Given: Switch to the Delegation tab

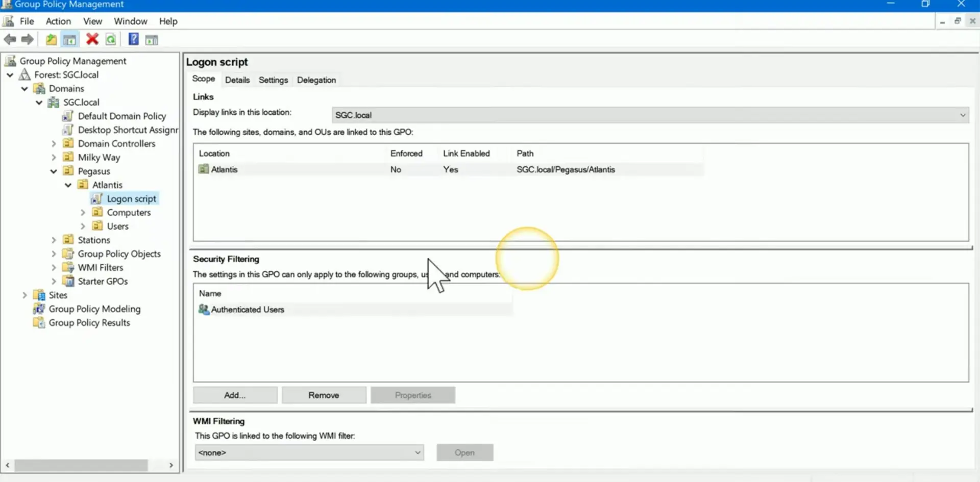Looking at the screenshot, I should coord(316,80).
